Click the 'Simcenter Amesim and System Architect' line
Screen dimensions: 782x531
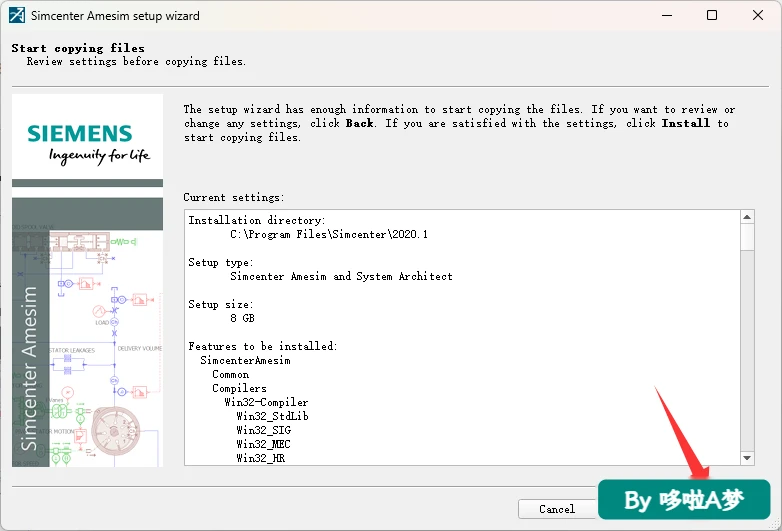coord(341,276)
